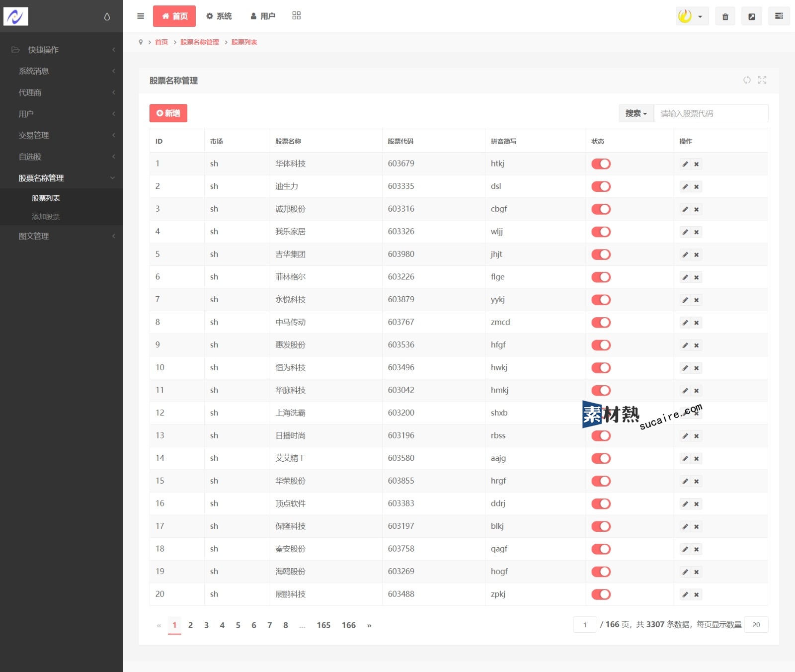795x672 pixels.
Task: Open the user avatar dropdown in header
Action: click(692, 16)
